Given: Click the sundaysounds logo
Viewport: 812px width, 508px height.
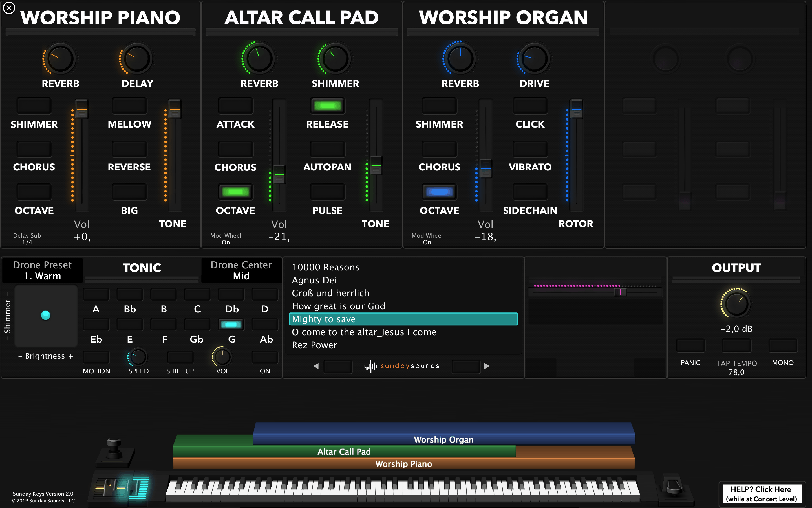Looking at the screenshot, I should click(x=402, y=366).
